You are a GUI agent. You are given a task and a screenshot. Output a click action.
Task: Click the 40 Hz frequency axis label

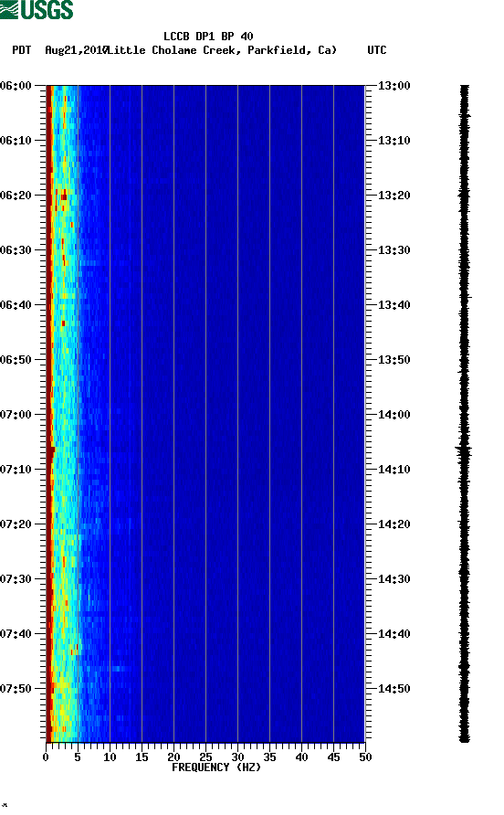302,757
